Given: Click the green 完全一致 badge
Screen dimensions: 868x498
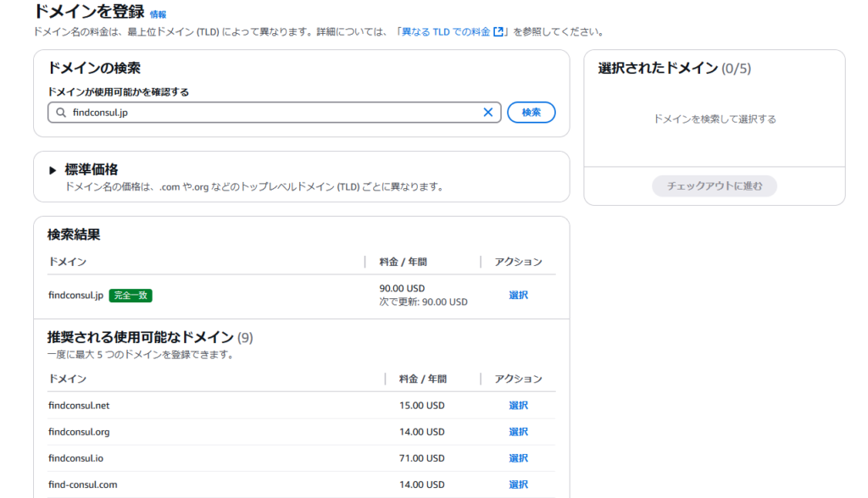Looking at the screenshot, I should pos(131,296).
